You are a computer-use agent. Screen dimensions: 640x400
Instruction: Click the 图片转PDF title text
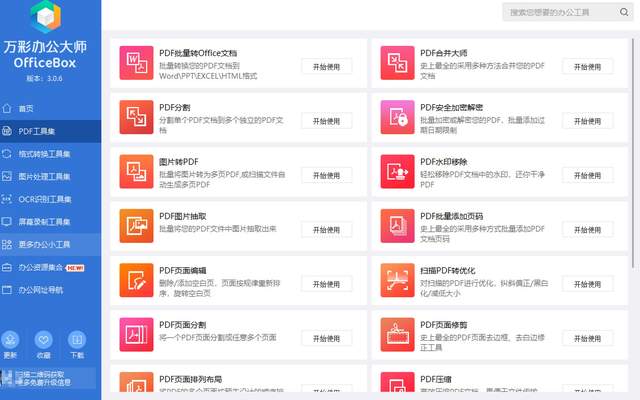pos(179,162)
